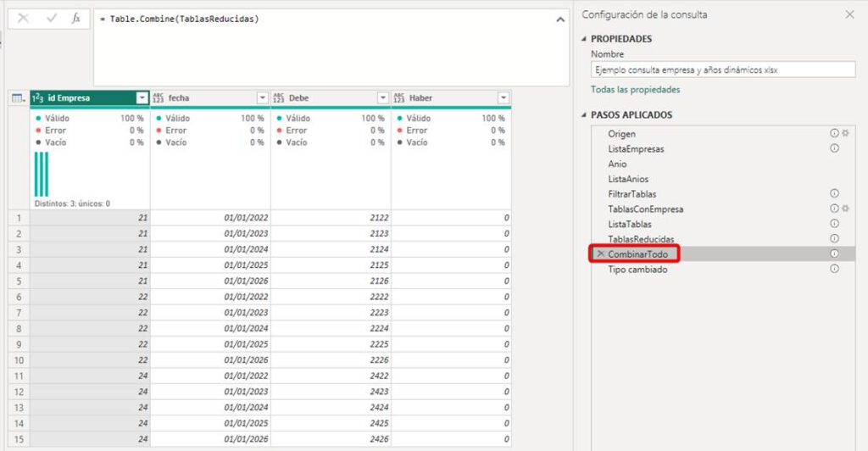Confirm the formula with the checkmark icon
868x451 pixels.
pyautogui.click(x=50, y=18)
